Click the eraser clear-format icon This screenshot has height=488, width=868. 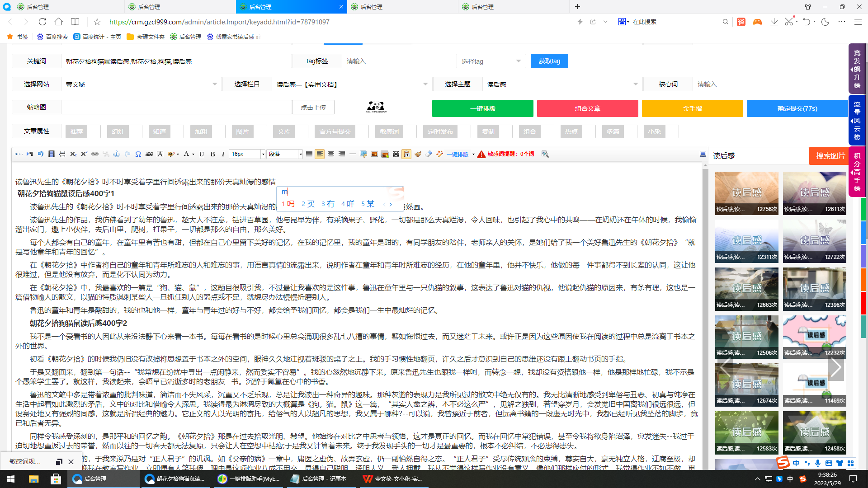click(x=429, y=154)
